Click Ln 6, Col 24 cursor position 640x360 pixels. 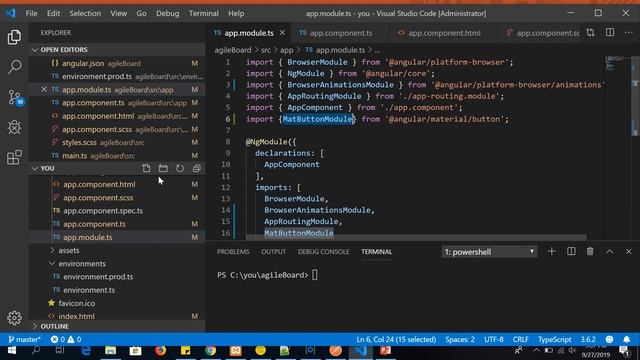[x=396, y=339]
